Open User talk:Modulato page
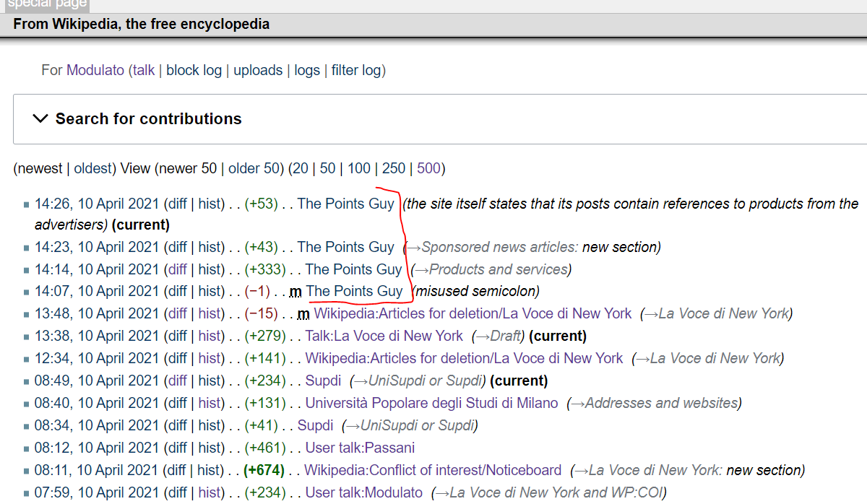 pos(363,492)
